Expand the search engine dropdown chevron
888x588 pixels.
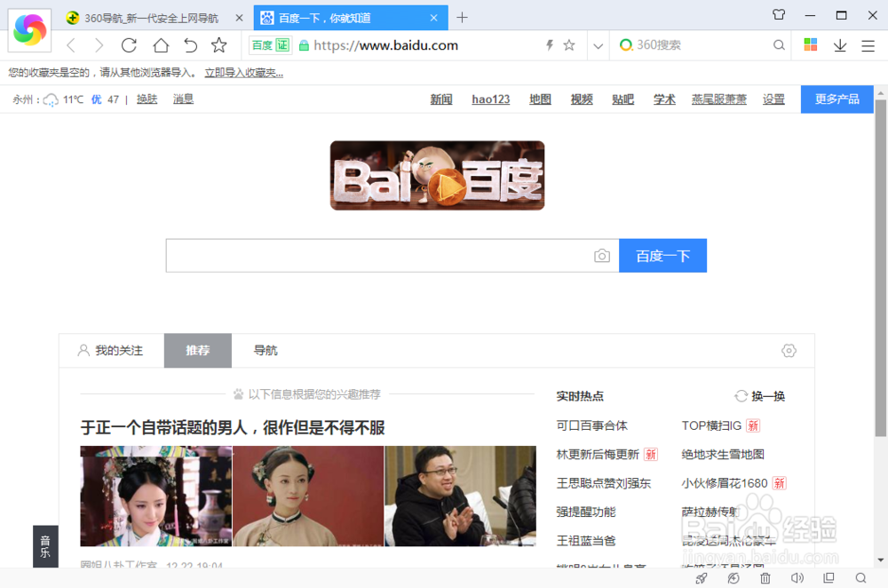click(599, 44)
